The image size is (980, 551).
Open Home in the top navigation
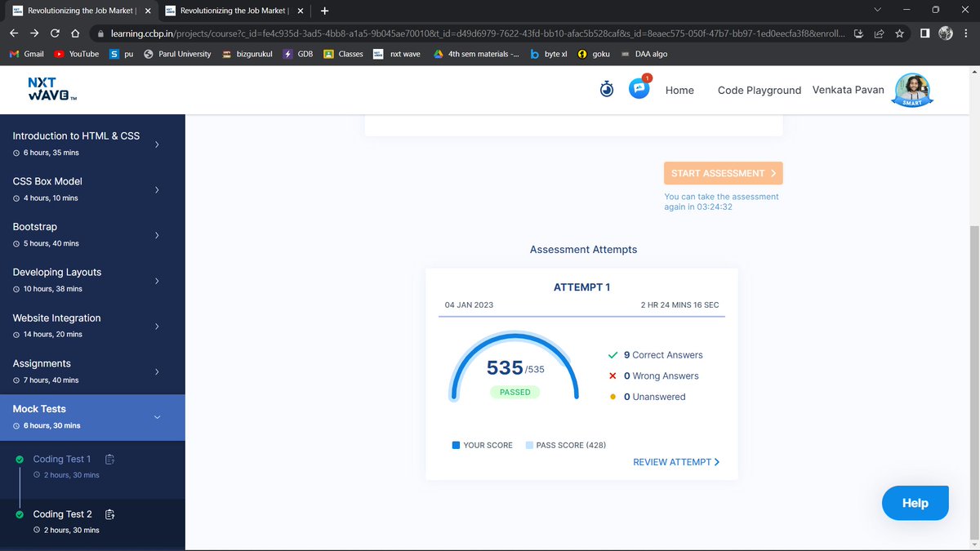pyautogui.click(x=679, y=90)
